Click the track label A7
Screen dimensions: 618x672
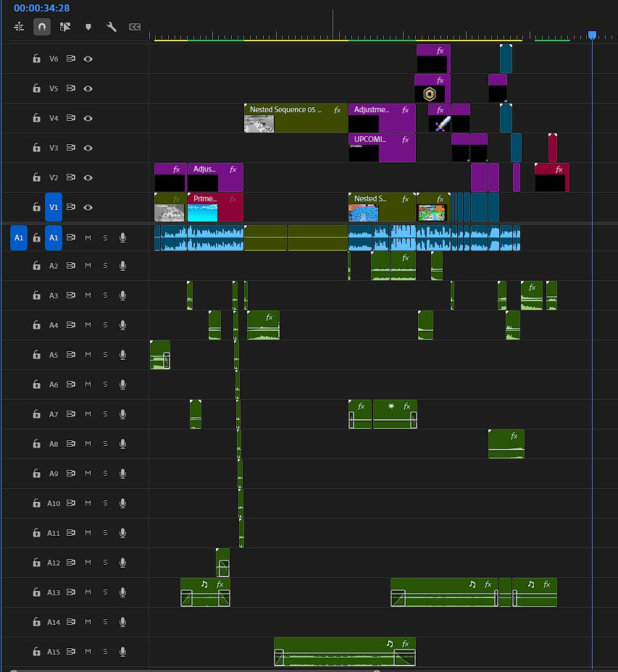(54, 414)
